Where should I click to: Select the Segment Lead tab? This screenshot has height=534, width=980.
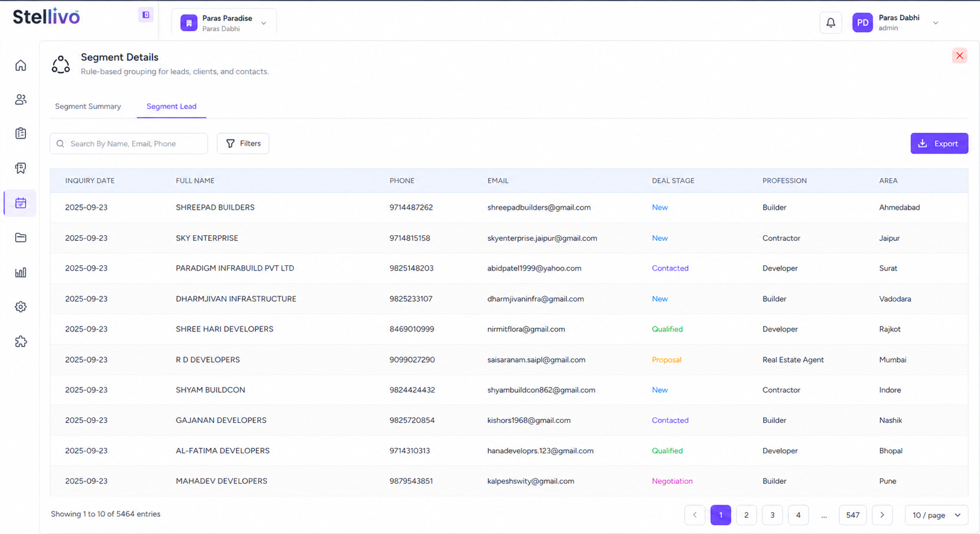(171, 106)
